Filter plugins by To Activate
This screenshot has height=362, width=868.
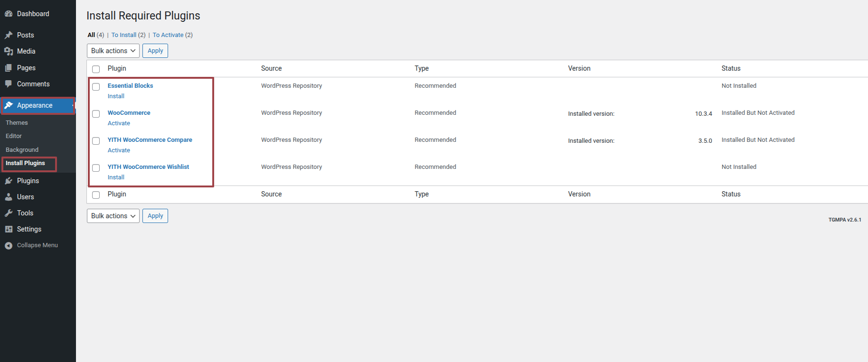[x=168, y=35]
